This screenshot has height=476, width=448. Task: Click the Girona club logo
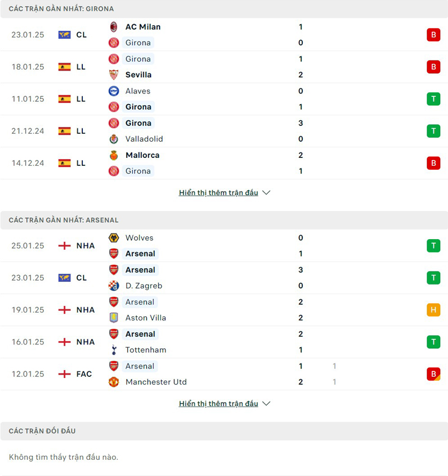click(115, 43)
